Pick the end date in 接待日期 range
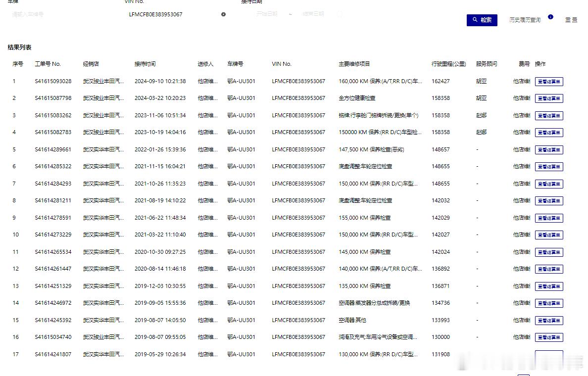Viewport: 588px width, 376px height. 313,14
